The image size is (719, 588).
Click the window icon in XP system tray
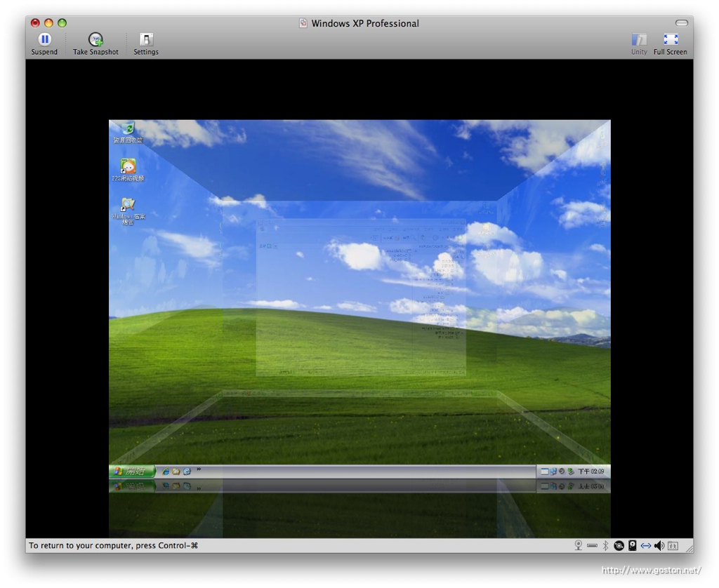(x=544, y=471)
